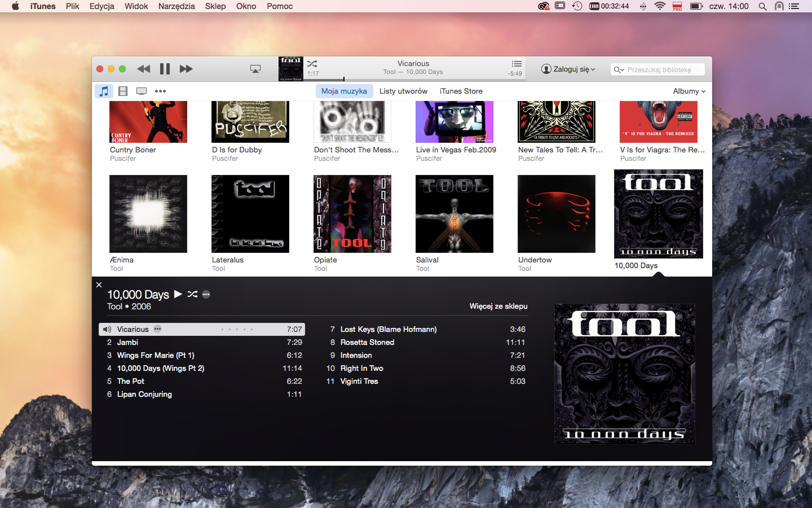Select the Listy utworów tab
This screenshot has height=508, width=812.
404,91
